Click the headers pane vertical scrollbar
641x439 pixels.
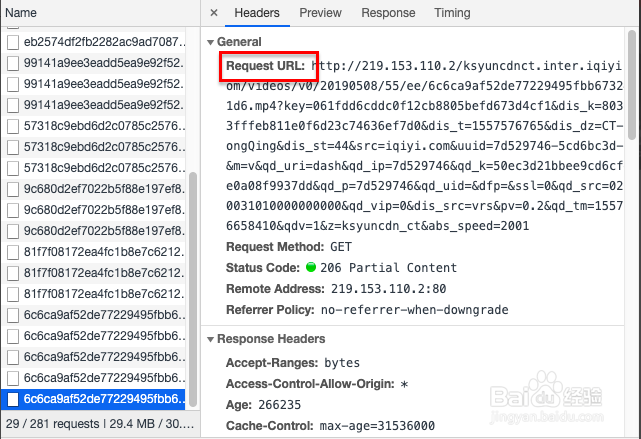click(x=632, y=84)
